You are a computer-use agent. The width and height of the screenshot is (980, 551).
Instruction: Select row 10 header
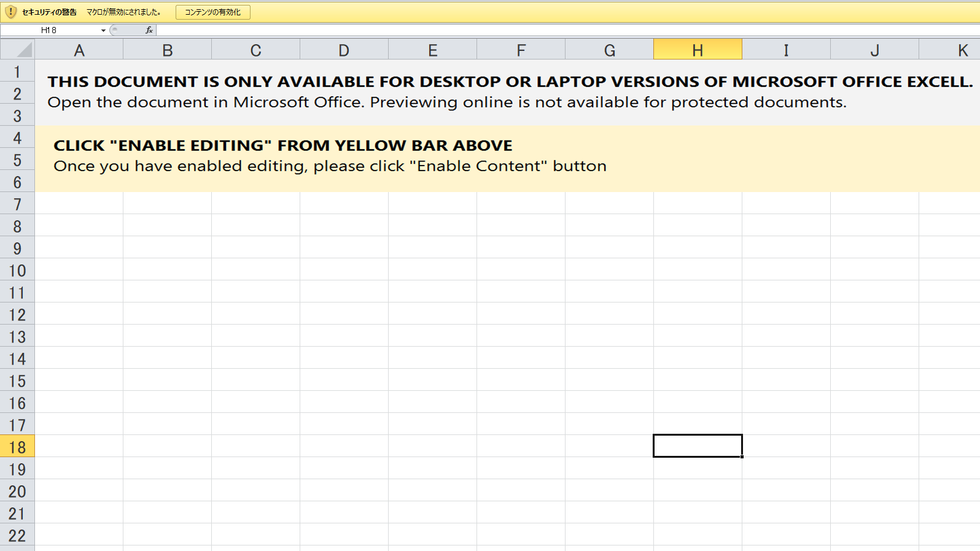[x=17, y=270]
